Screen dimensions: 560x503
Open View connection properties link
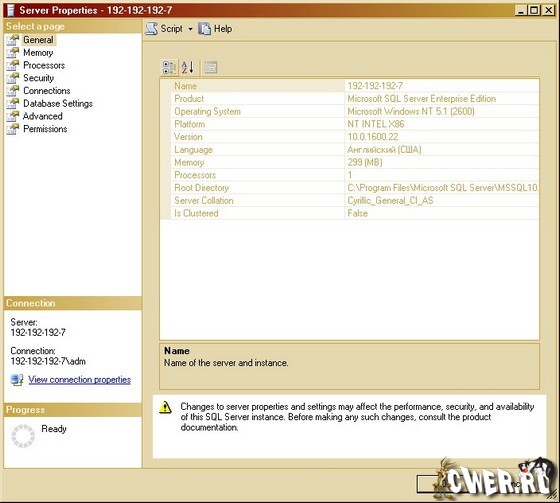click(x=80, y=379)
